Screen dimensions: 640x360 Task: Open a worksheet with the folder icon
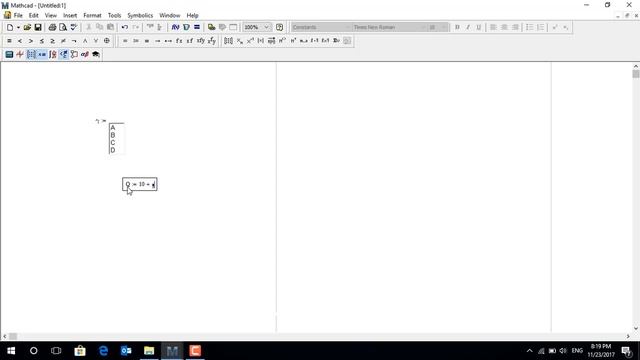click(27, 27)
